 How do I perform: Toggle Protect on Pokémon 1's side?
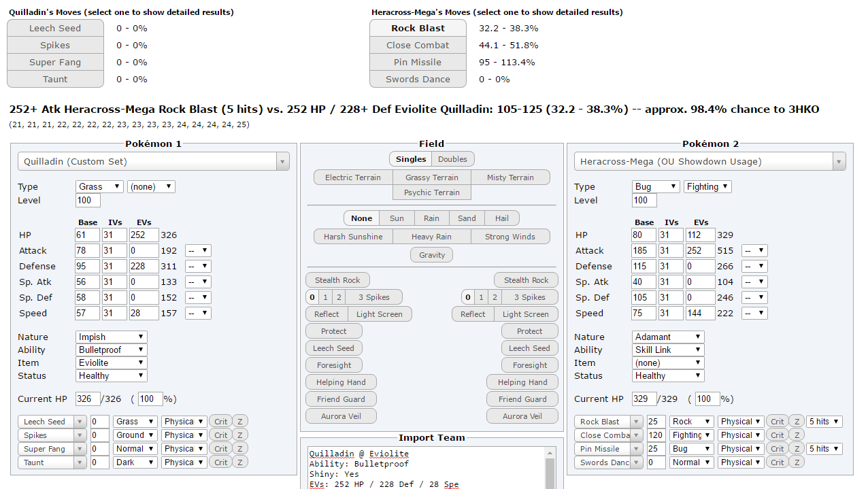click(334, 331)
